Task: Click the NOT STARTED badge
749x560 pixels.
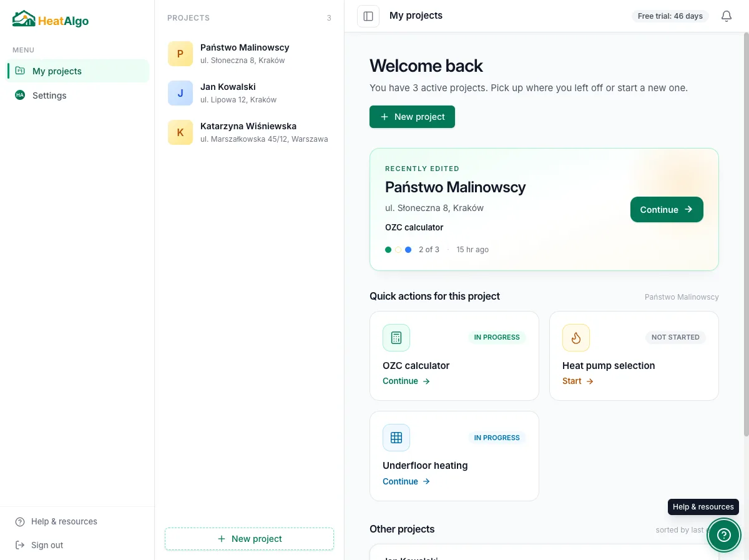Action: (x=675, y=337)
